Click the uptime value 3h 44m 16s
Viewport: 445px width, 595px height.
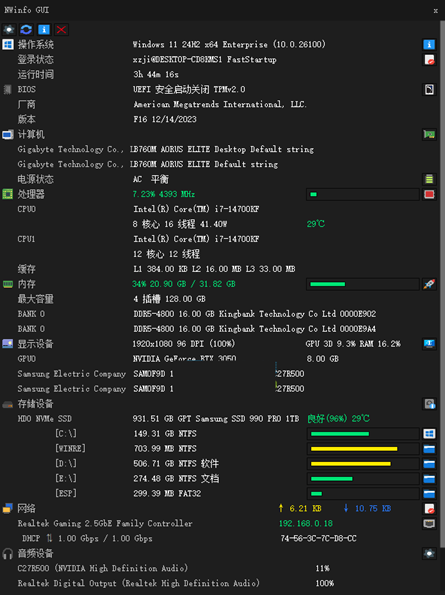[x=156, y=74]
